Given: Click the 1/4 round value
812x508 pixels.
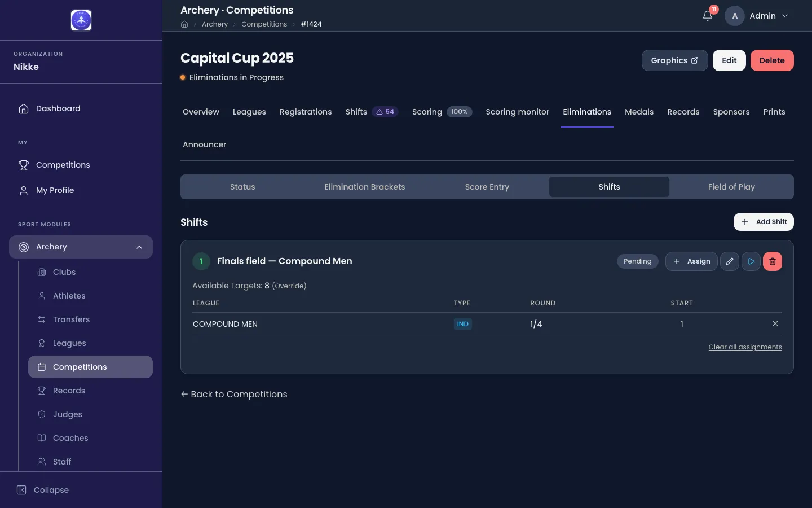Looking at the screenshot, I should pos(536,324).
